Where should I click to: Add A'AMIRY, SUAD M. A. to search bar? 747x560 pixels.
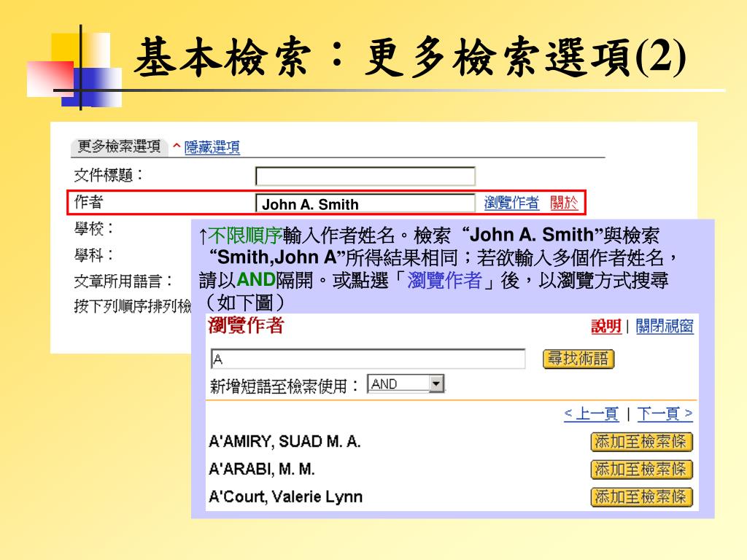(x=641, y=442)
